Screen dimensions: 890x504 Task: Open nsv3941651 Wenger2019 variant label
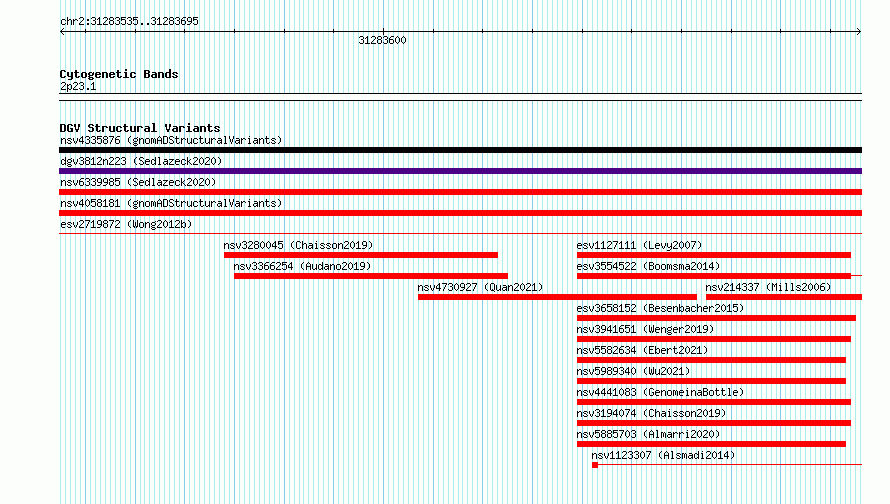pyautogui.click(x=645, y=329)
